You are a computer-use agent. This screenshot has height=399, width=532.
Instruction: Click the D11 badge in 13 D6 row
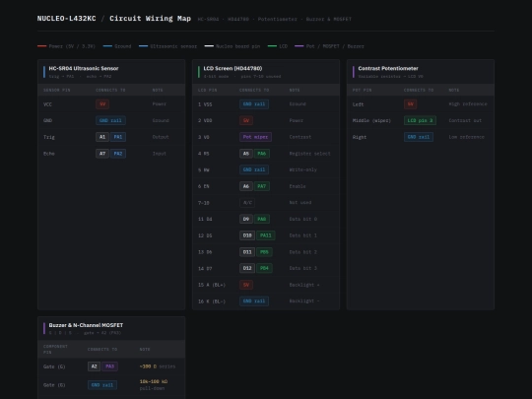[x=247, y=252]
